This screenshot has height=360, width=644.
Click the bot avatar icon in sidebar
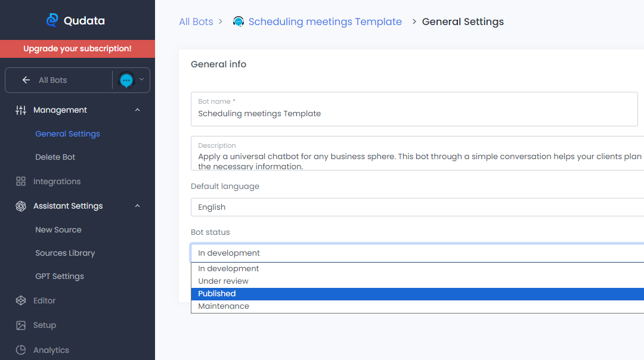pyautogui.click(x=126, y=80)
